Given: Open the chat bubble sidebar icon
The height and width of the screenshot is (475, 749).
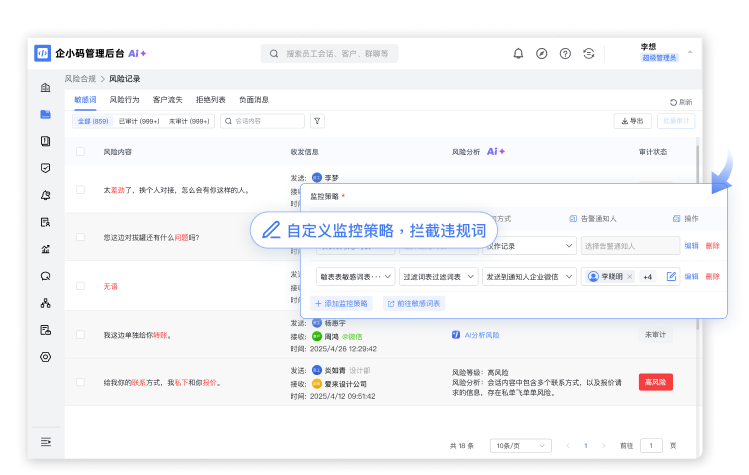Looking at the screenshot, I should 45,276.
